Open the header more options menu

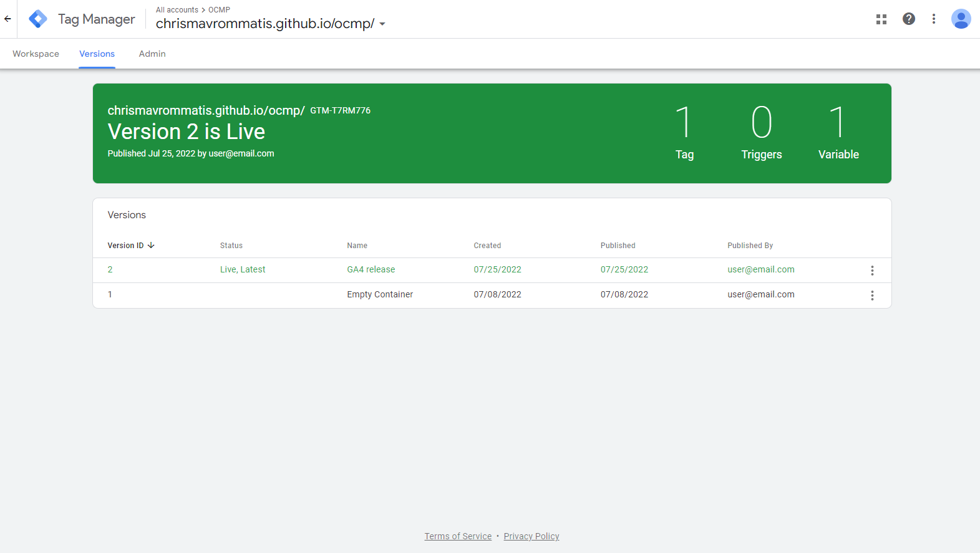point(934,19)
